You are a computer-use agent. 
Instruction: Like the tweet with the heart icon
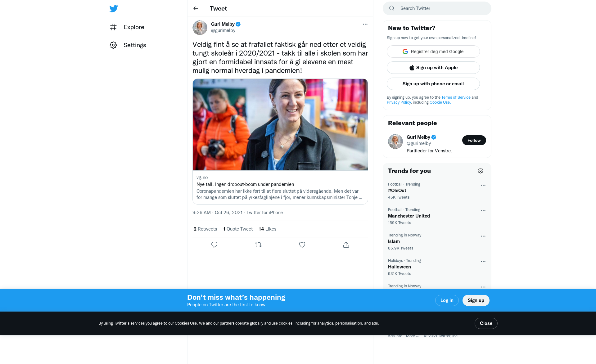302,245
